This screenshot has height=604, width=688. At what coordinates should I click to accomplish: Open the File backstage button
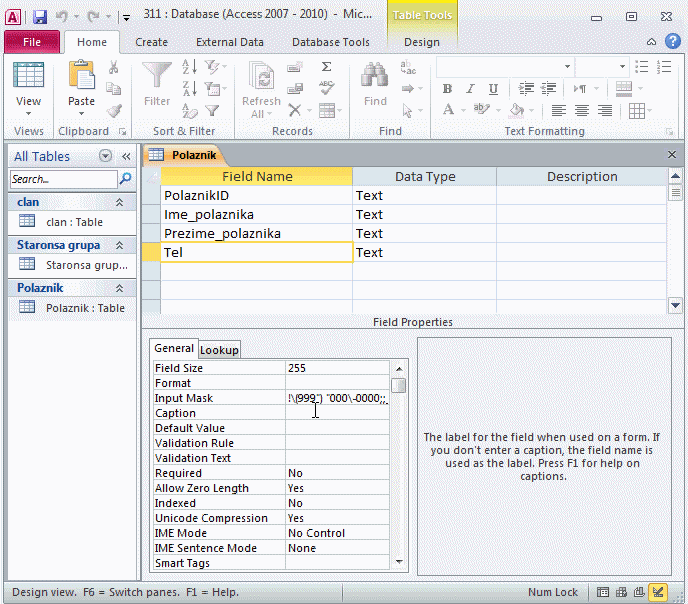point(31,42)
